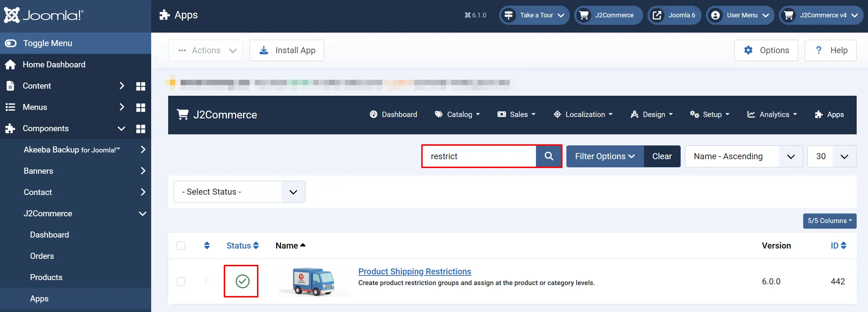Open the Design menu
This screenshot has height=312, width=868.
coord(652,115)
